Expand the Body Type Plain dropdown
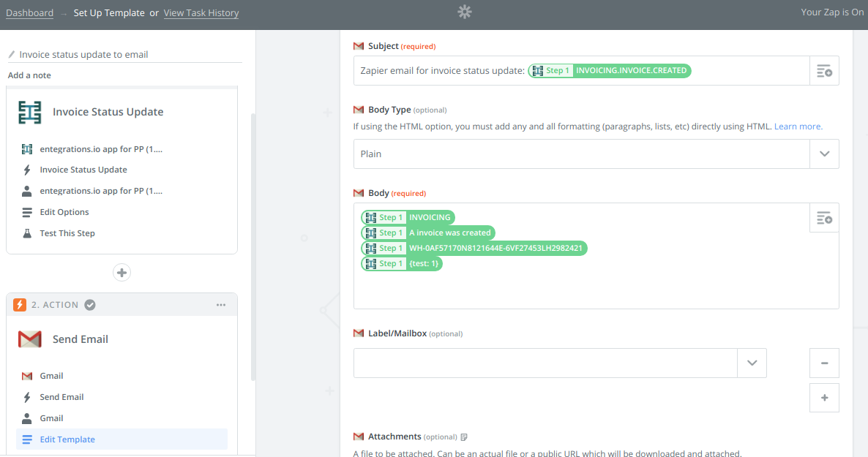Image resolution: width=868 pixels, height=457 pixels. [x=824, y=154]
